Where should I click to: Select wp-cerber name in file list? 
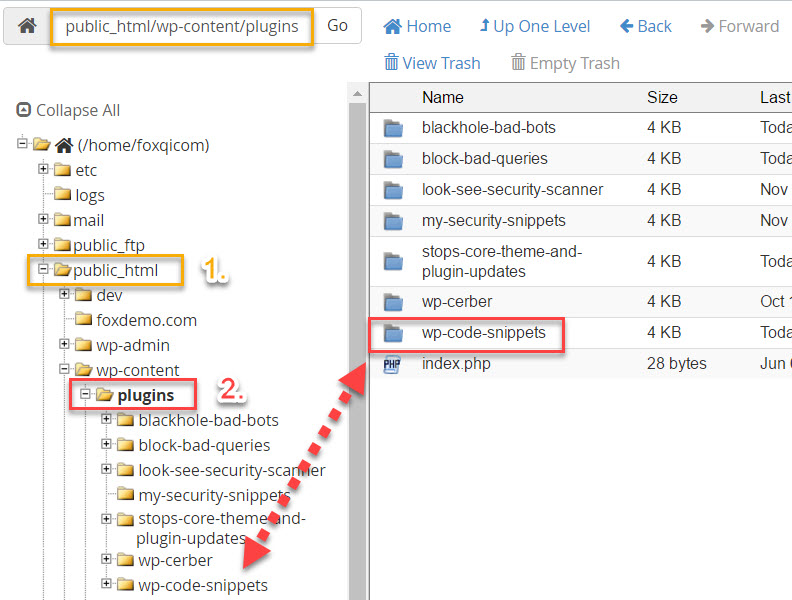457,302
